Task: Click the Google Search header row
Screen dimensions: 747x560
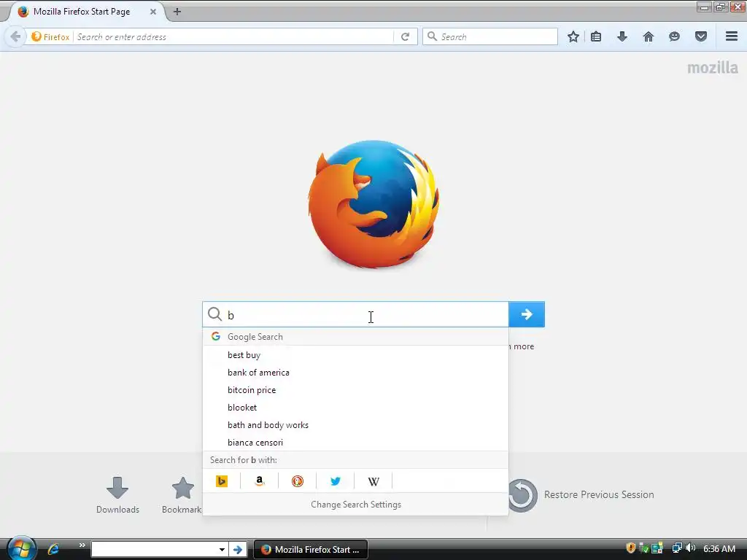Action: click(355, 337)
